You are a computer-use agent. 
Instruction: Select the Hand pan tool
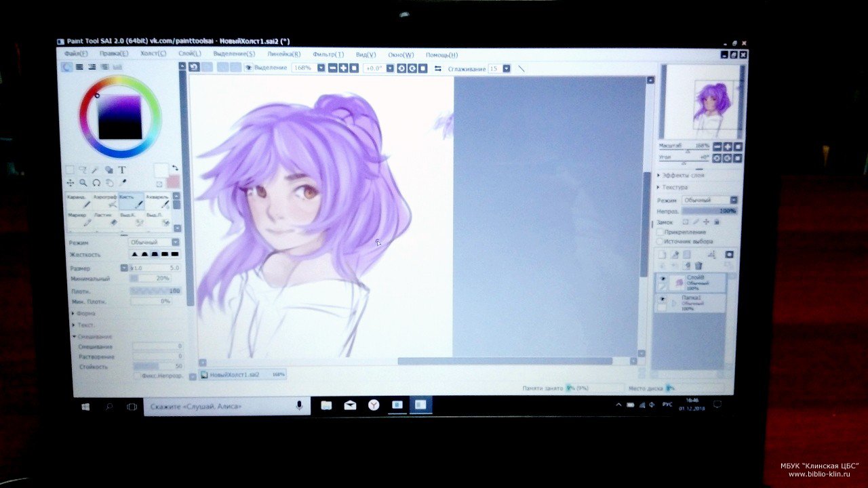(110, 183)
